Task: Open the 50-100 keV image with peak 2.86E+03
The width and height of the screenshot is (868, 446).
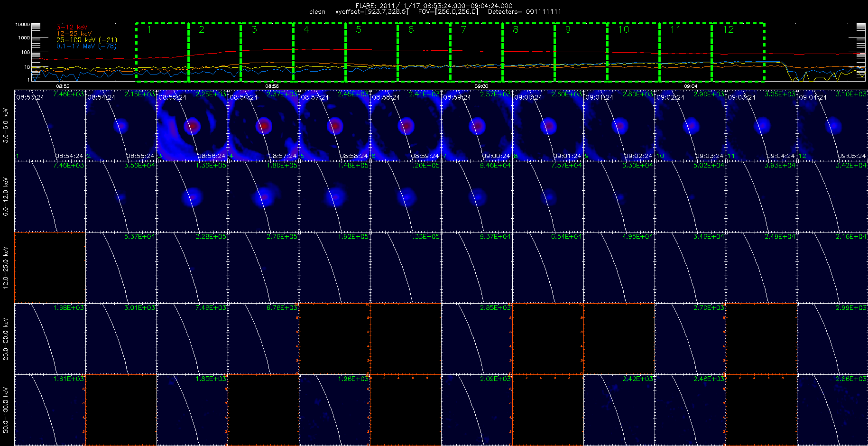Action: click(x=832, y=410)
